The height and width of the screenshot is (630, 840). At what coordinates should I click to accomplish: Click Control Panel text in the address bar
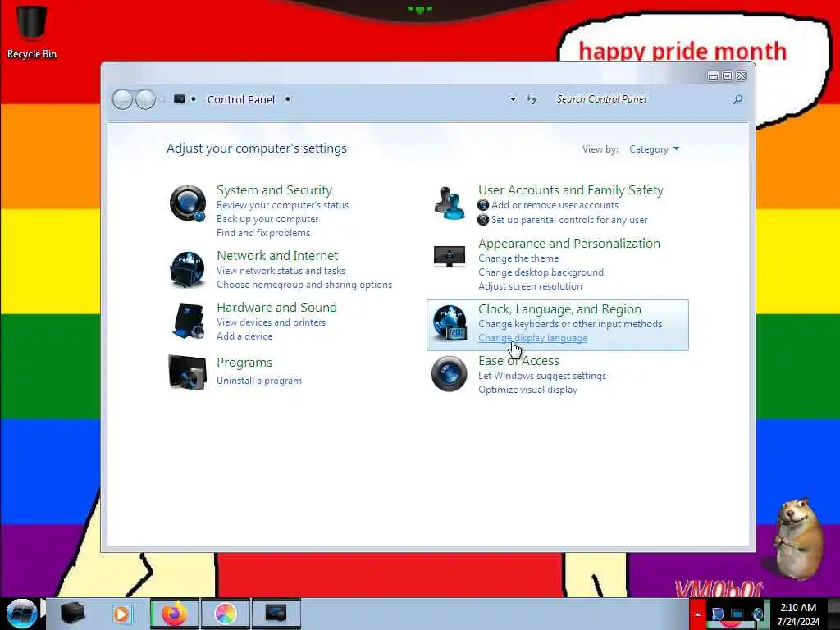pyautogui.click(x=241, y=99)
